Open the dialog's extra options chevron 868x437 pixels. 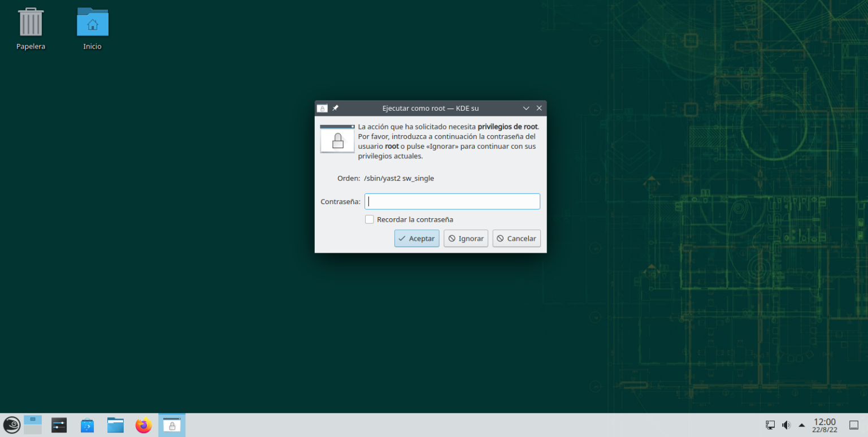pos(526,108)
